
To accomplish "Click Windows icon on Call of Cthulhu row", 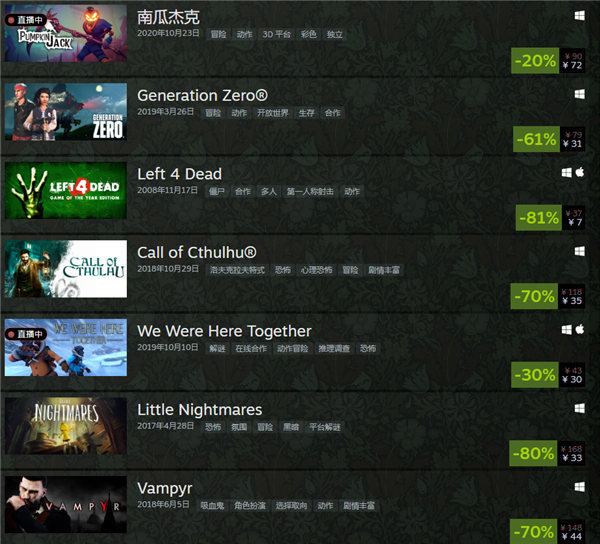I will [579, 251].
